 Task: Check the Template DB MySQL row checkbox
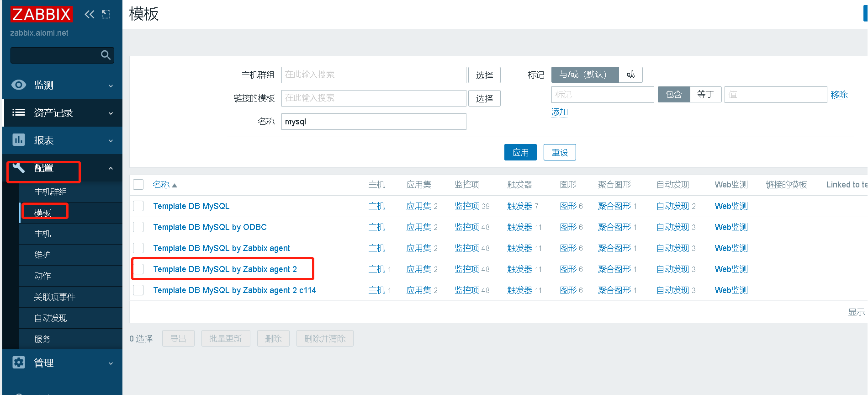pos(138,206)
